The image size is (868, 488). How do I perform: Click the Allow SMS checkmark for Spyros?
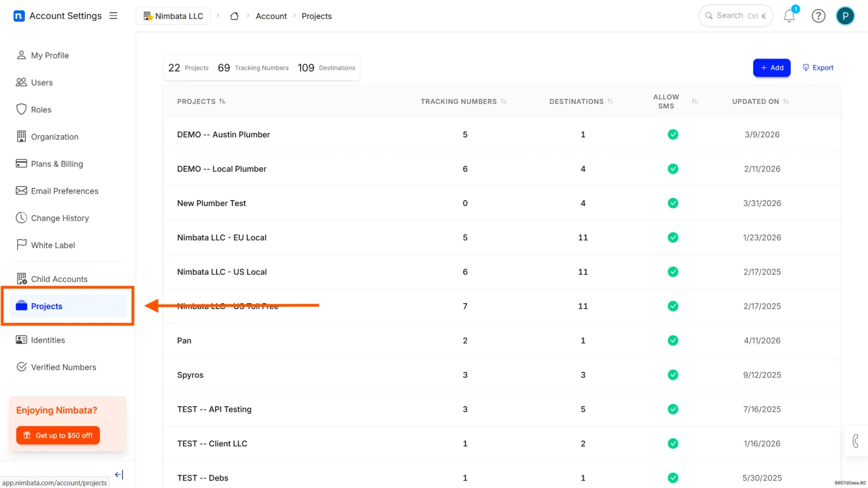(x=673, y=375)
